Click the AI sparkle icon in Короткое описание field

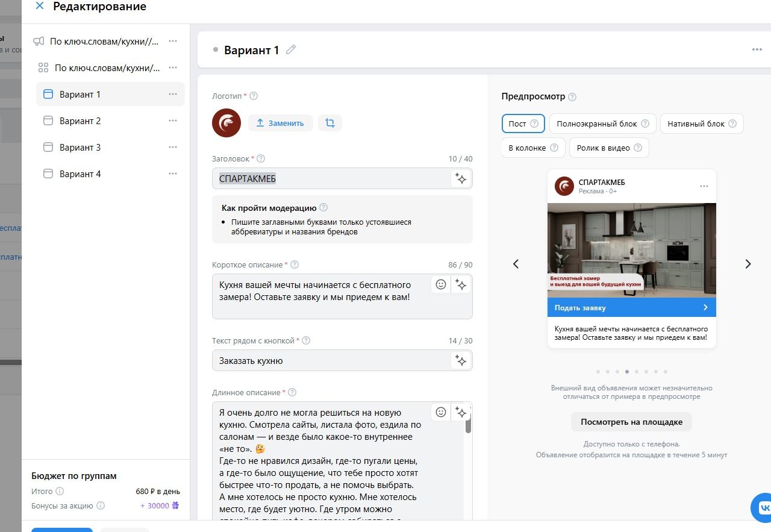click(461, 284)
